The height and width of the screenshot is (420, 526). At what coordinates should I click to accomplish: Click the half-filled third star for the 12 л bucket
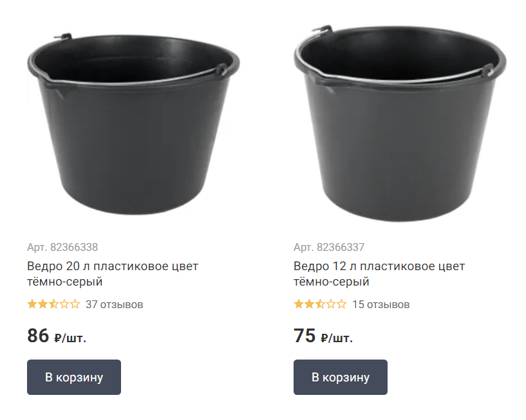[x=320, y=304]
